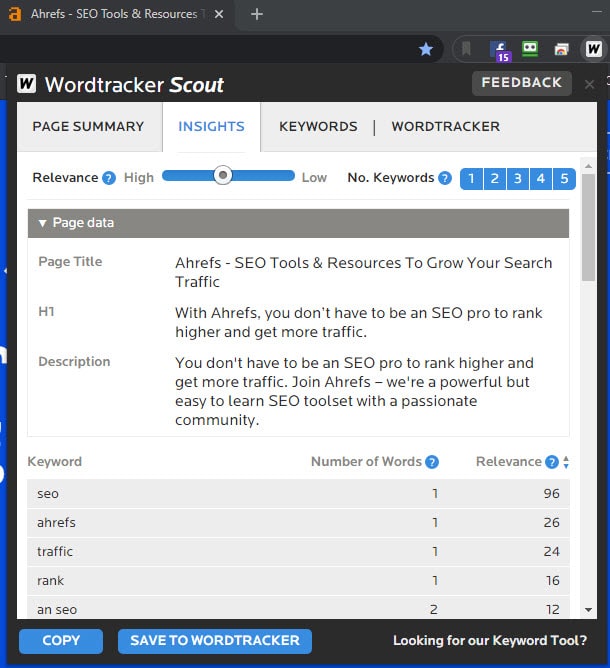Click the High end of the Relevance slider
610x668 pixels.
(x=139, y=178)
